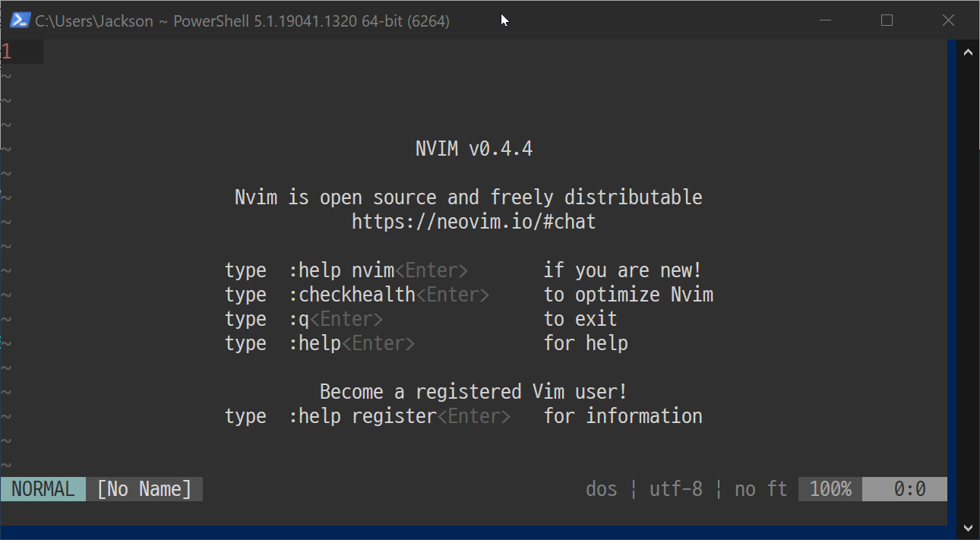Image resolution: width=980 pixels, height=540 pixels.
Task: Minimize the PowerShell window
Action: tap(826, 21)
